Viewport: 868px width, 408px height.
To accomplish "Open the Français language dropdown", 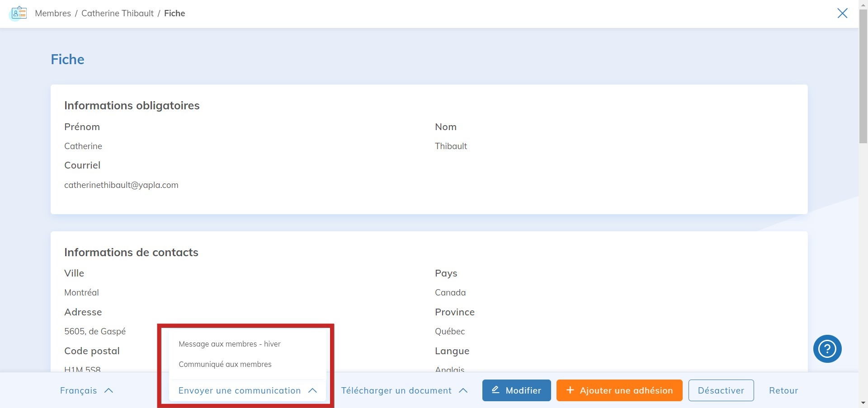I will (86, 390).
